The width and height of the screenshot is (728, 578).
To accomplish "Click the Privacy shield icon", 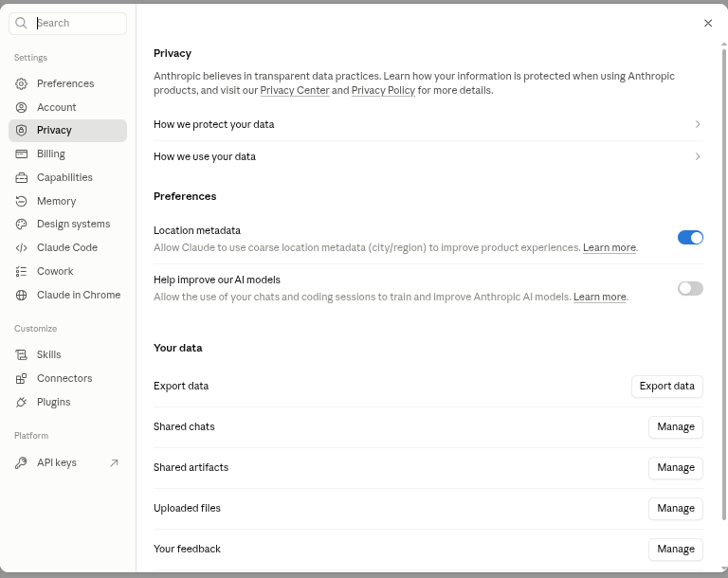I will 22,131.
